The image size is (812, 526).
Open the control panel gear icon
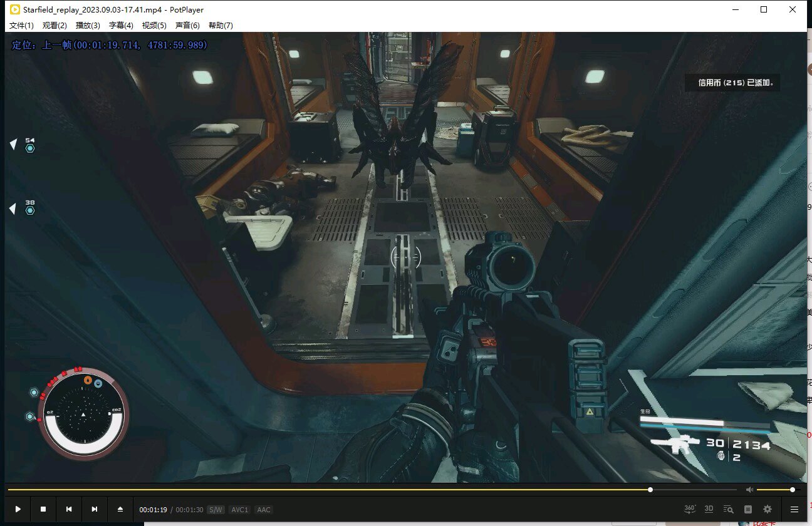(x=768, y=509)
